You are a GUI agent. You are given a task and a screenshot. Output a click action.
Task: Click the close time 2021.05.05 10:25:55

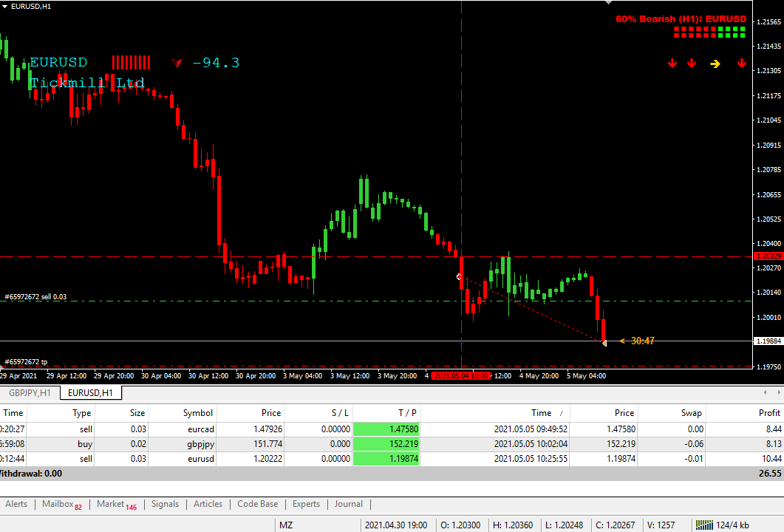pyautogui.click(x=531, y=459)
